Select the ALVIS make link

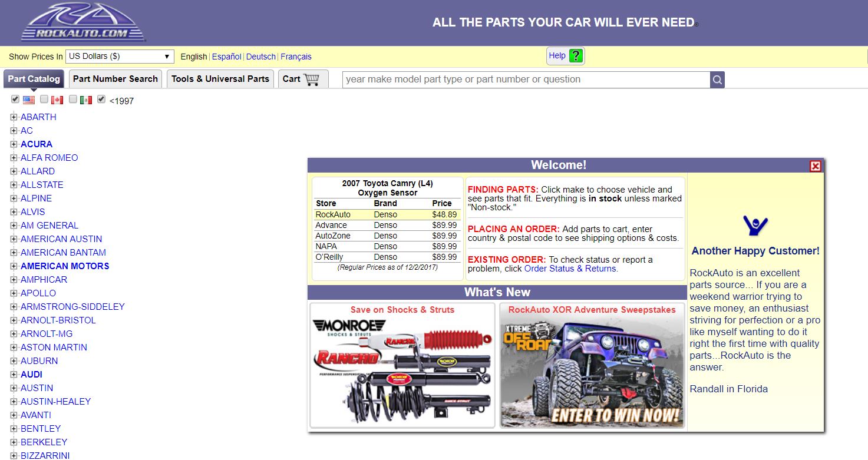click(x=32, y=212)
